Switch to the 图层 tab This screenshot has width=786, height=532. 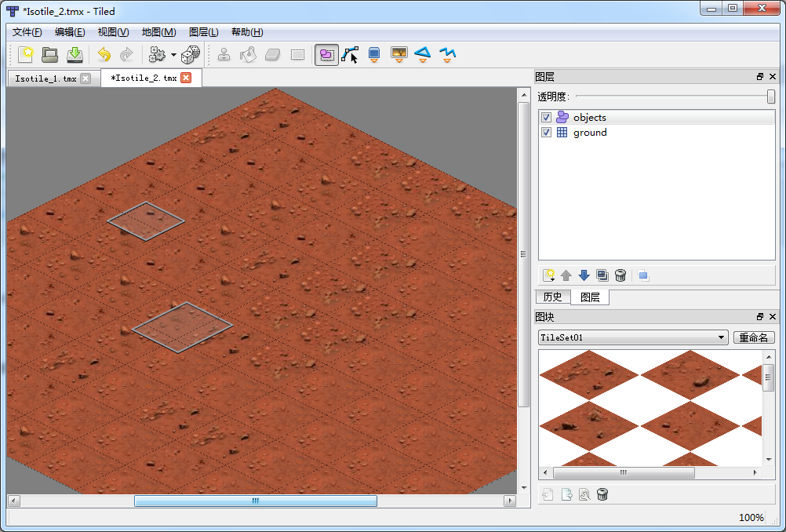590,297
